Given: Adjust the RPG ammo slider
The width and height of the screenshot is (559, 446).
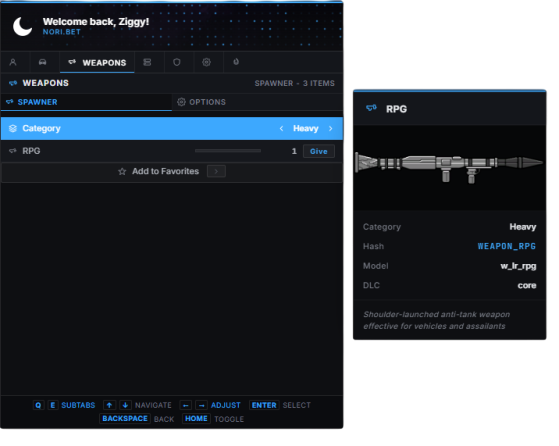Looking at the screenshot, I should [x=228, y=151].
